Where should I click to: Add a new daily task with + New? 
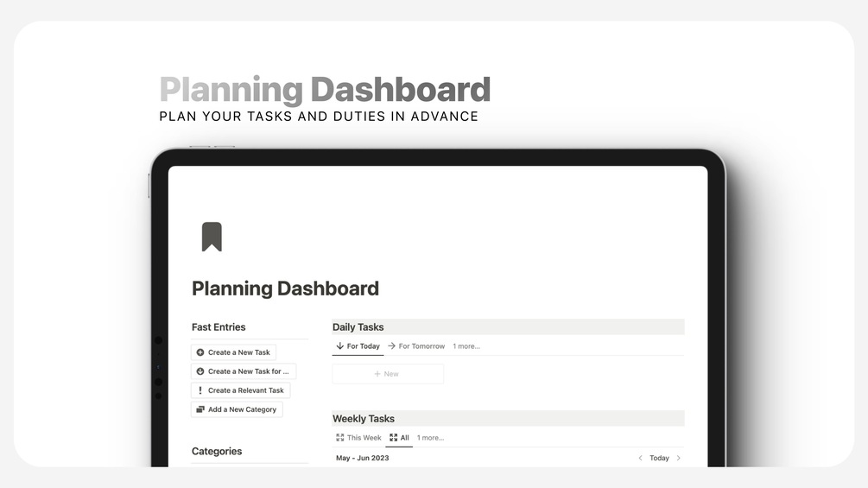388,374
